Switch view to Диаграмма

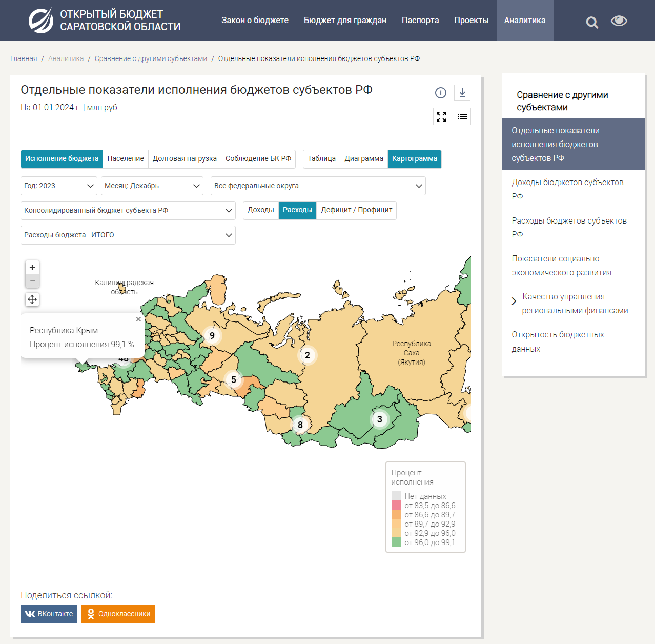coord(364,159)
